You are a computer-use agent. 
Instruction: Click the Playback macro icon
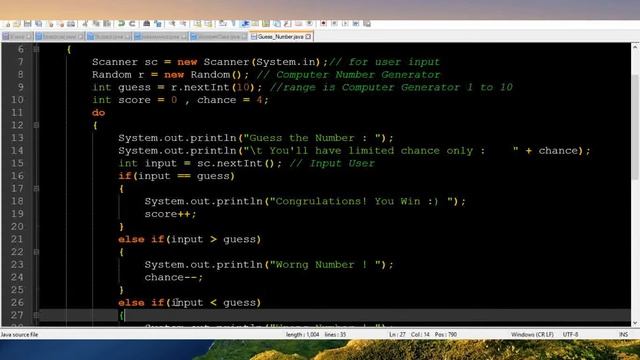[x=345, y=24]
